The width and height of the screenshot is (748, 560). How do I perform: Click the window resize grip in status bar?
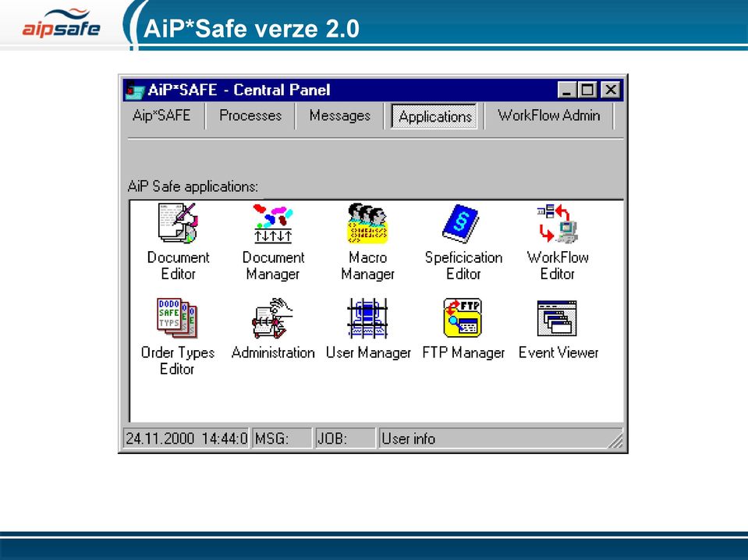[x=615, y=440]
